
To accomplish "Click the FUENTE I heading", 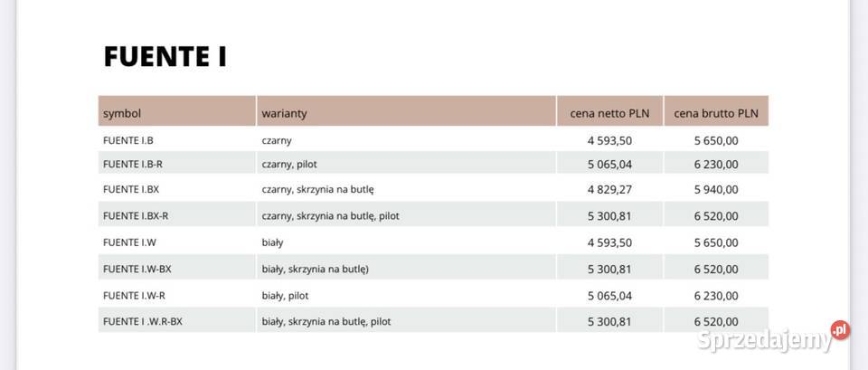I will pos(165,56).
